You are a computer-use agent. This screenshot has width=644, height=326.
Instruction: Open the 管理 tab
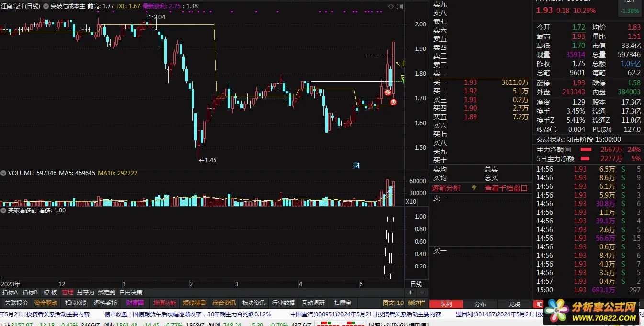point(68,292)
